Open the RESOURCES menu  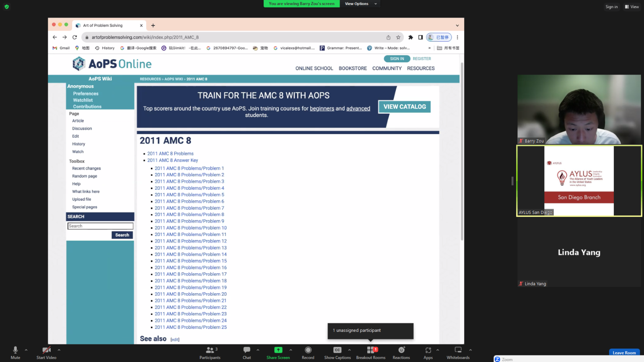[x=421, y=68]
